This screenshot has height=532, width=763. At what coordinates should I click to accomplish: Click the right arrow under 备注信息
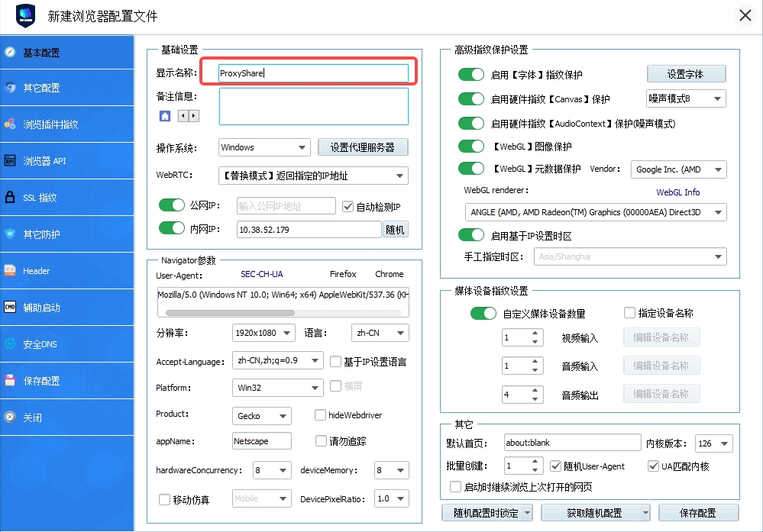tap(194, 116)
